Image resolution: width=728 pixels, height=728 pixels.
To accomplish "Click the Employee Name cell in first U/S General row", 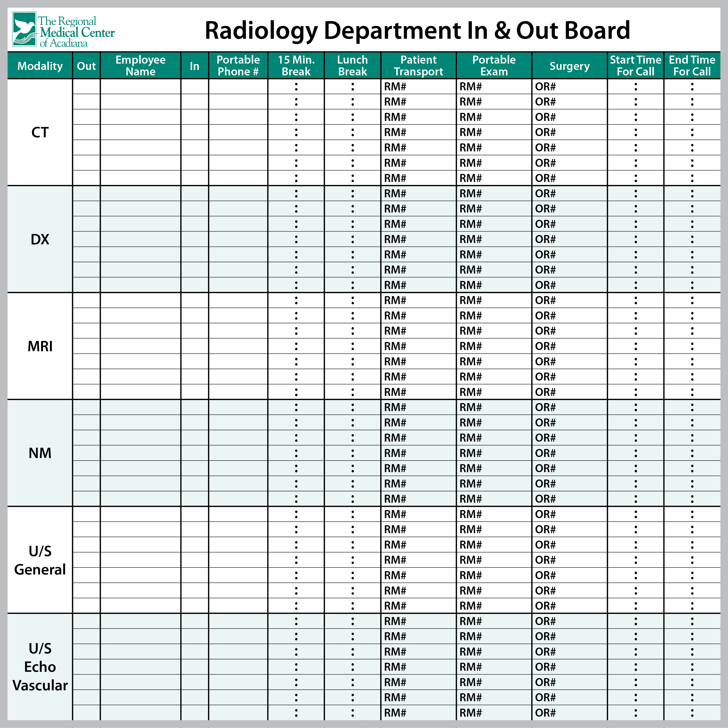I will [141, 514].
